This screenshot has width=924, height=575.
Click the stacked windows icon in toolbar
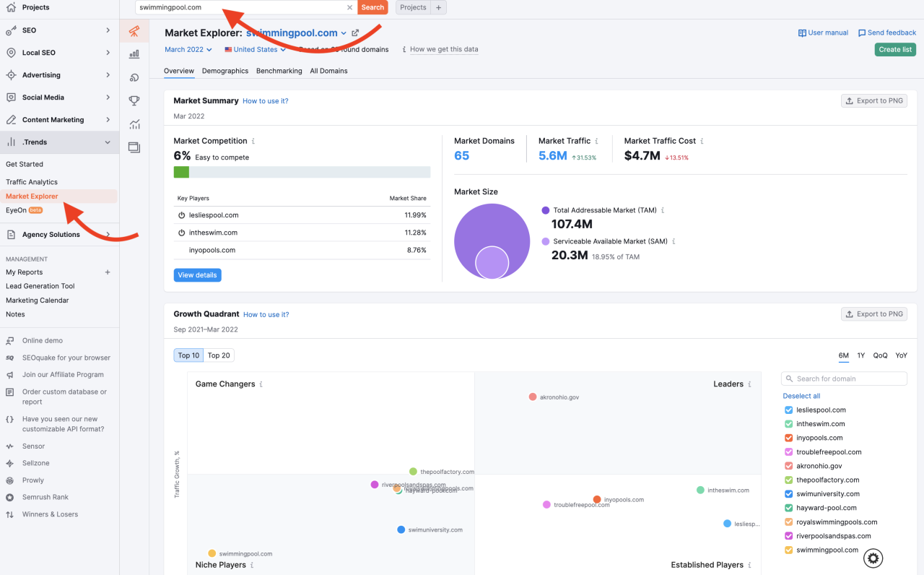click(134, 147)
